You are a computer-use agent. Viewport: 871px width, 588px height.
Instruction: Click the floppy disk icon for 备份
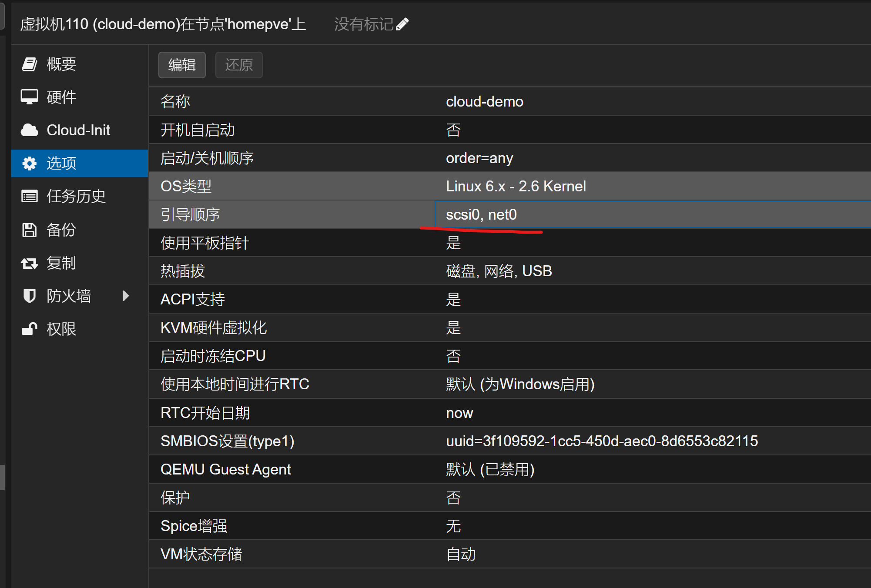pos(29,230)
